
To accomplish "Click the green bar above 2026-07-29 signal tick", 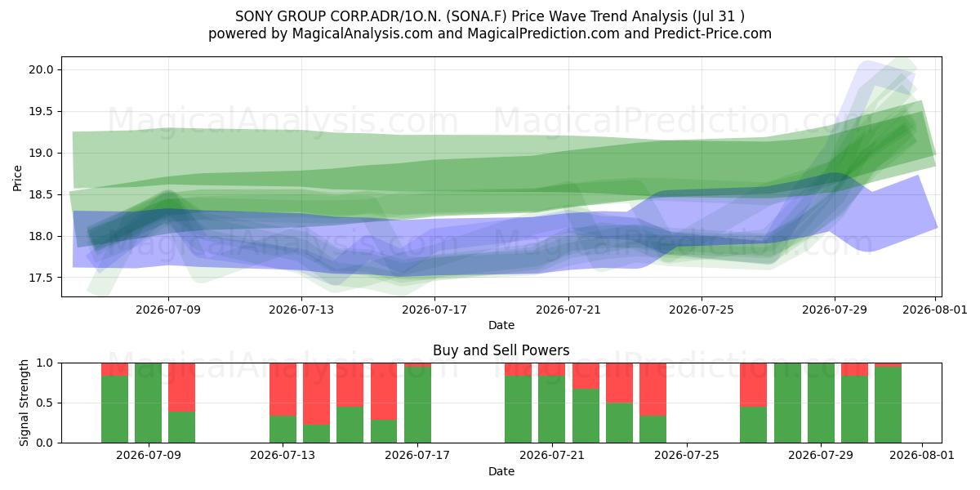I will tap(821, 403).
